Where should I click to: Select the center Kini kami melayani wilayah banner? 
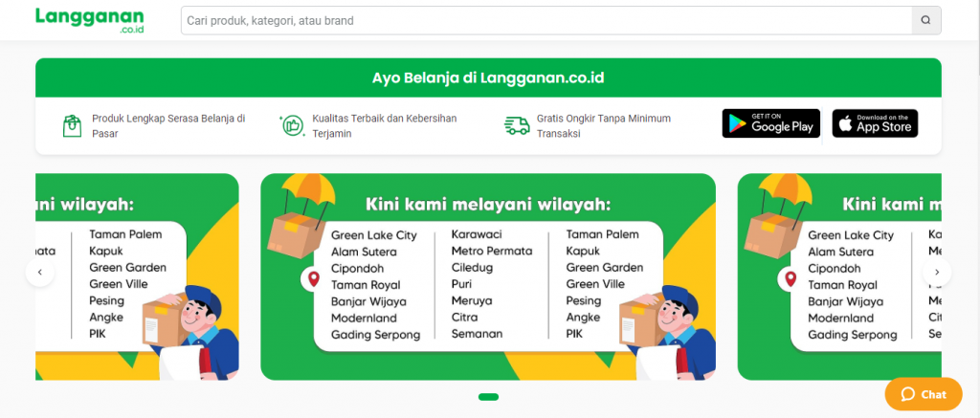(488, 276)
